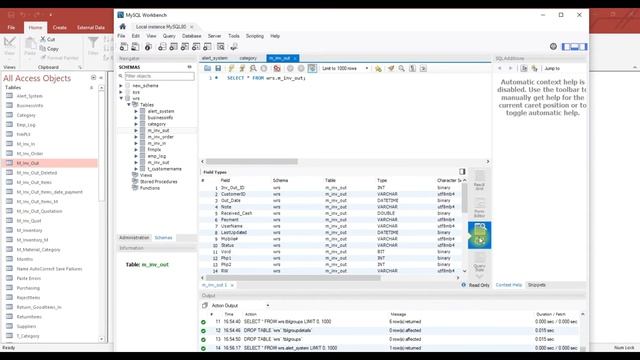
Task: Open Create tab in Access ribbon
Action: pyautogui.click(x=60, y=27)
